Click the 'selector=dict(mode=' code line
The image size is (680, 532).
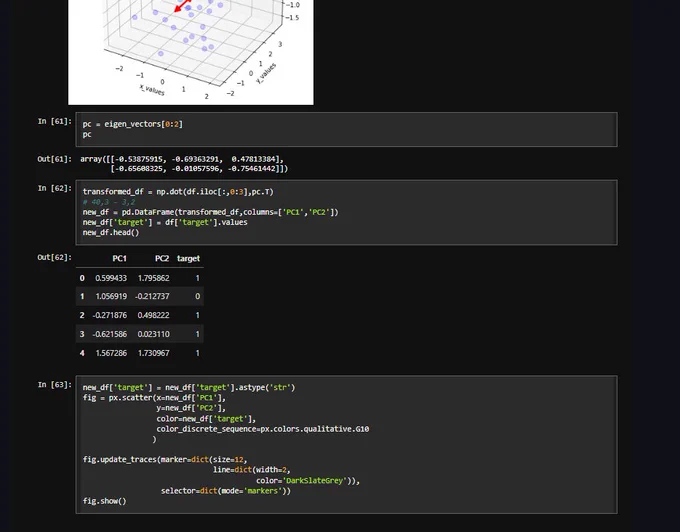(x=226, y=491)
